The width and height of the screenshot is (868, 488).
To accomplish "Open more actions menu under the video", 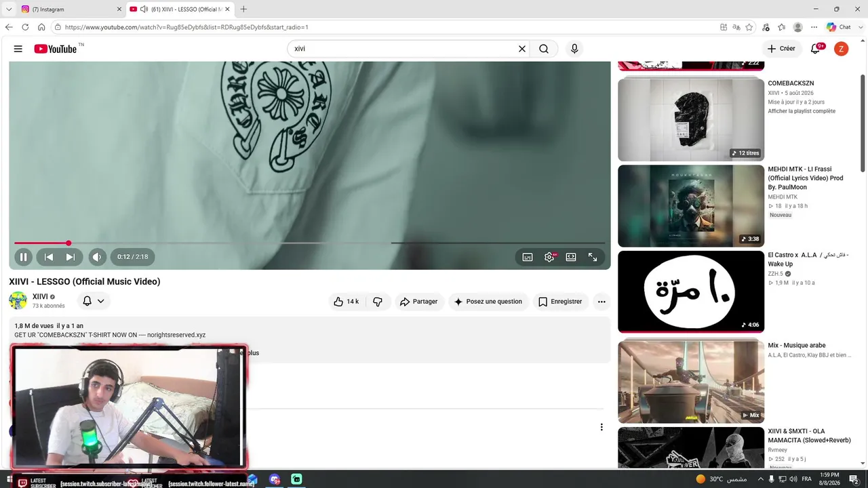I will click(x=601, y=302).
